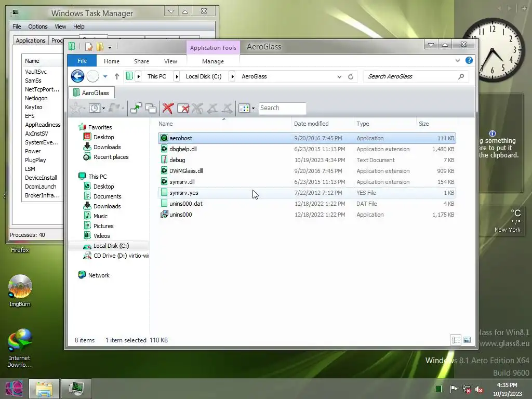Open the folder window system menu icon
Image resolution: width=532 pixels, height=399 pixels.
click(72, 47)
